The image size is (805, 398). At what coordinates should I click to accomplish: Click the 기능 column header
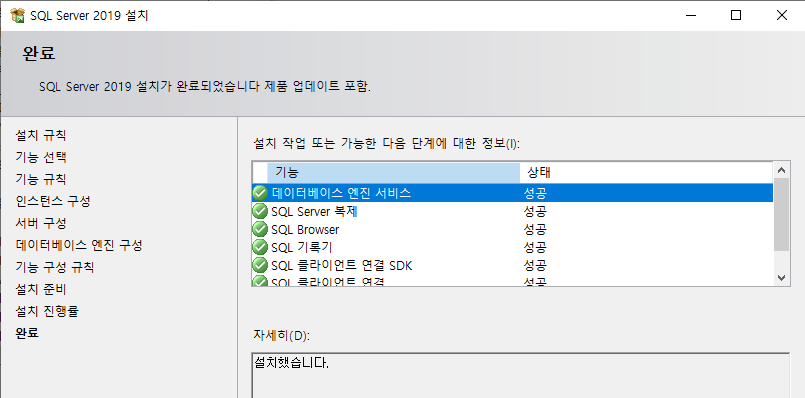[393, 172]
